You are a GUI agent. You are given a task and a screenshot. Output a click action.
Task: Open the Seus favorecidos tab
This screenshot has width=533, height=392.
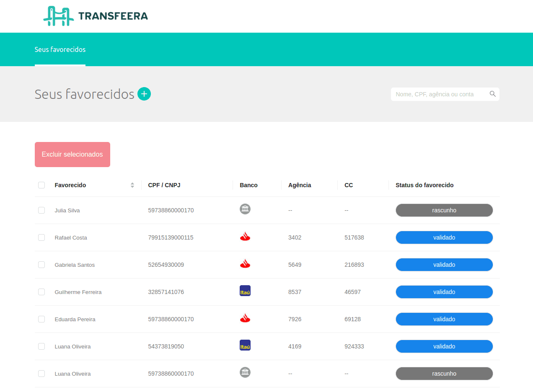point(60,49)
